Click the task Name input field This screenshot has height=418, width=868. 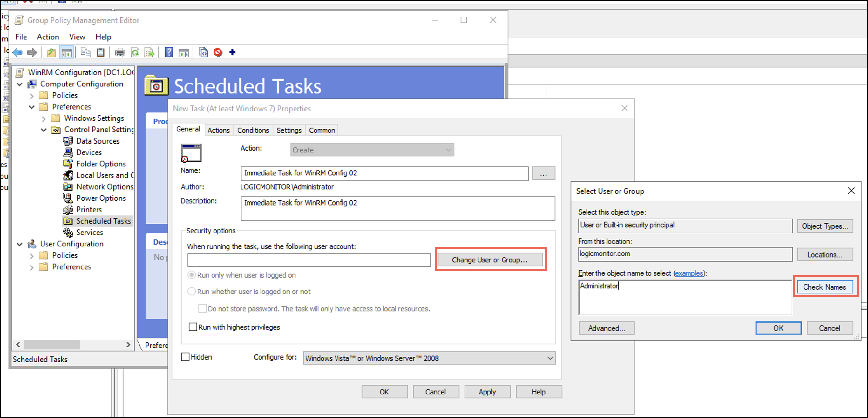[x=384, y=173]
